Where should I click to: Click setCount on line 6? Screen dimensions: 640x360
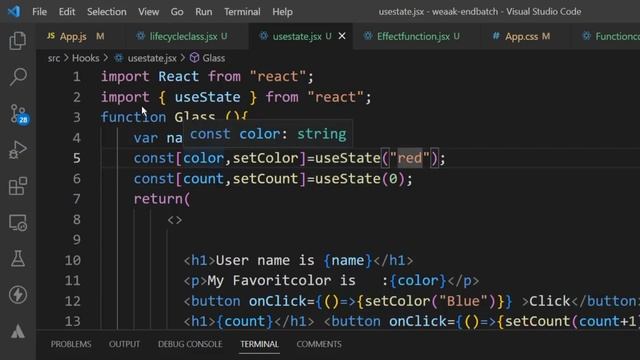tap(265, 178)
